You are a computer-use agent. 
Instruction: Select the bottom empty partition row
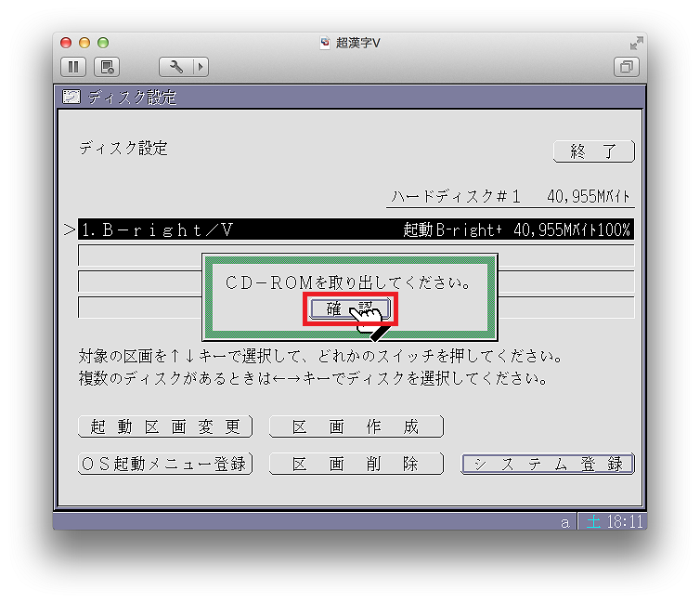click(x=139, y=308)
